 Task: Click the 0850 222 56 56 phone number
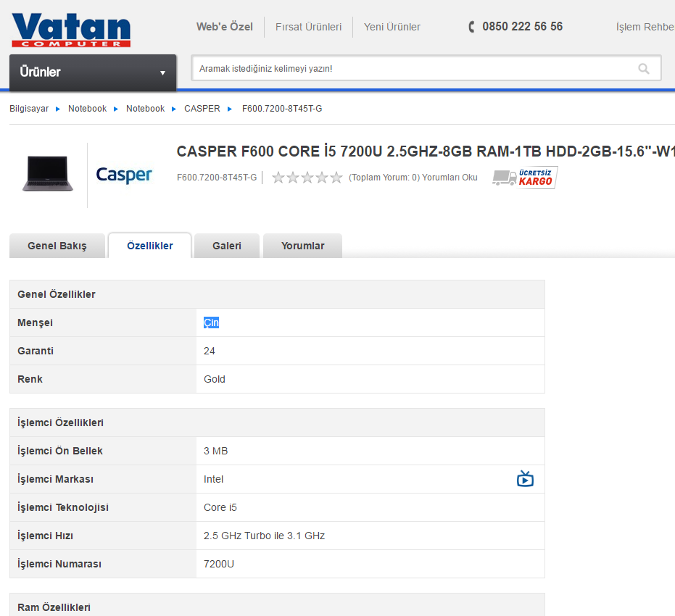coord(522,27)
